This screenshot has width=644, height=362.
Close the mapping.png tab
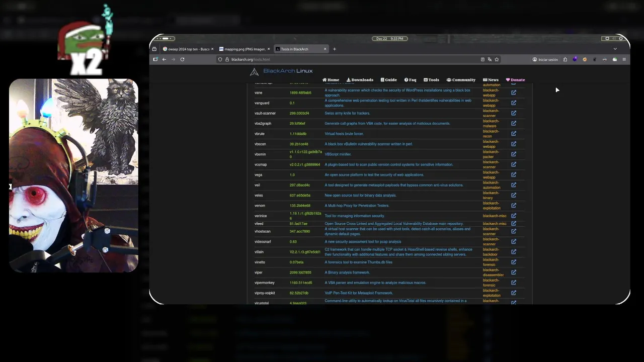pos(269,49)
